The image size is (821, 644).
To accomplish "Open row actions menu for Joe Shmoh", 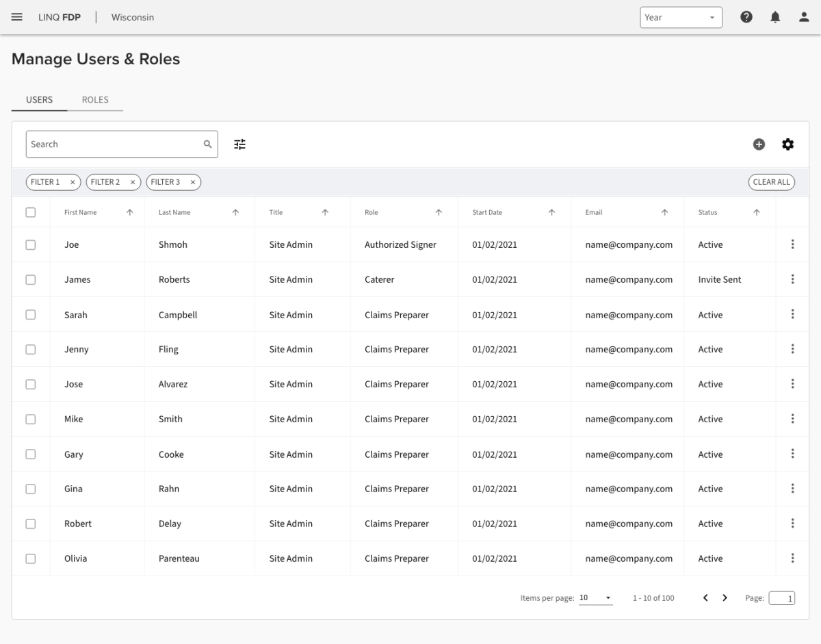I will [x=792, y=244].
